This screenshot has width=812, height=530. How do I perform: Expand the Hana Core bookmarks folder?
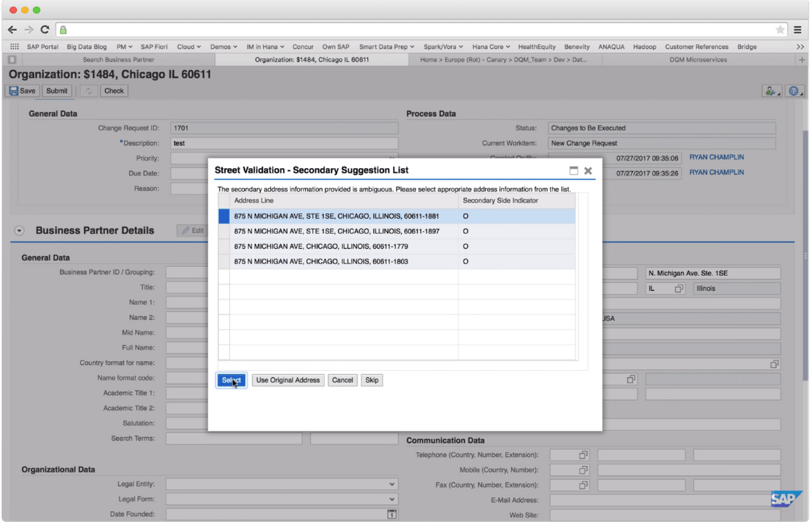click(491, 47)
